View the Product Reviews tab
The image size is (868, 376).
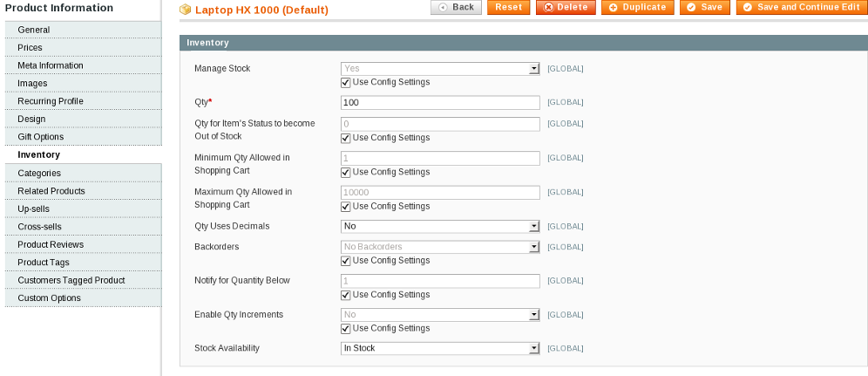pyautogui.click(x=83, y=245)
